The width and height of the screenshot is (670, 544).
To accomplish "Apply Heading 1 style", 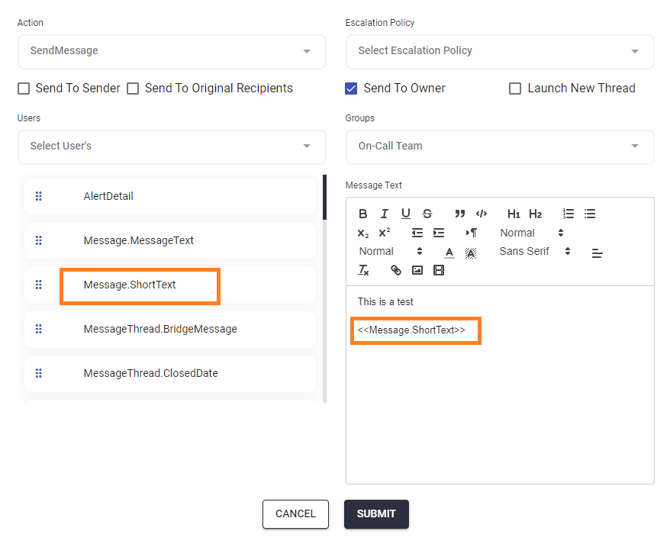I will pos(513,214).
